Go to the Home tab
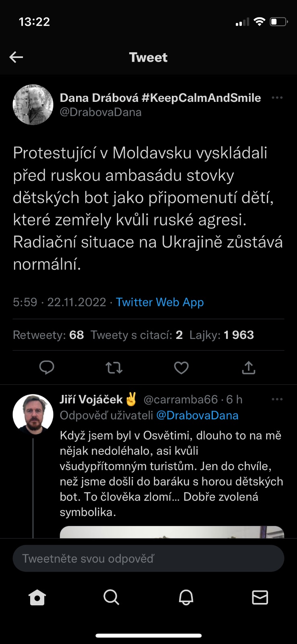 [37, 598]
